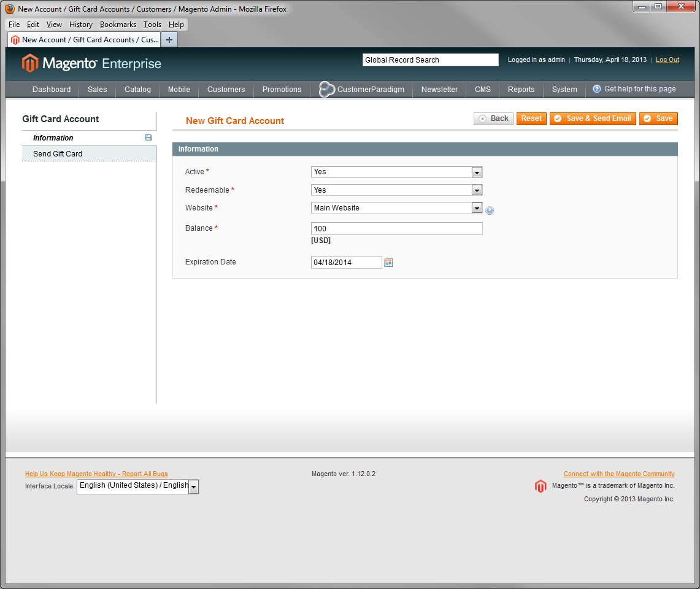Click the Thursday, April 18, 2013 date text
The height and width of the screenshot is (589, 700).
610,60
